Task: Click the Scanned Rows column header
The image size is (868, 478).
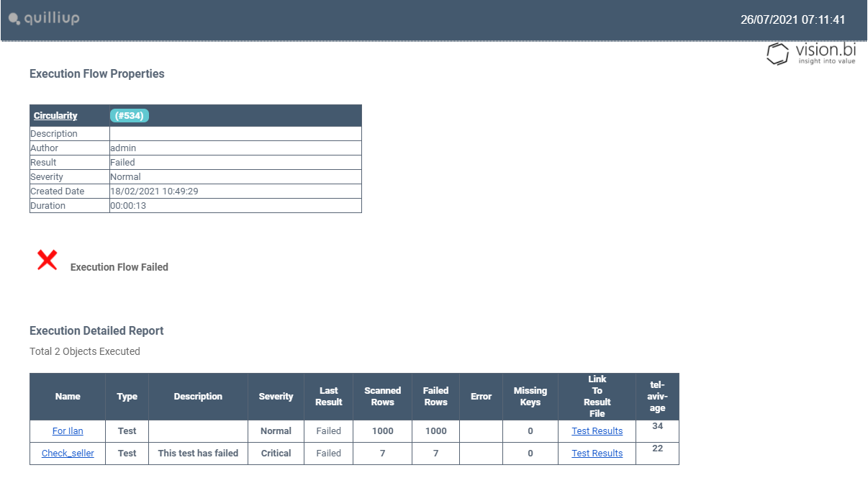Action: [x=383, y=397]
